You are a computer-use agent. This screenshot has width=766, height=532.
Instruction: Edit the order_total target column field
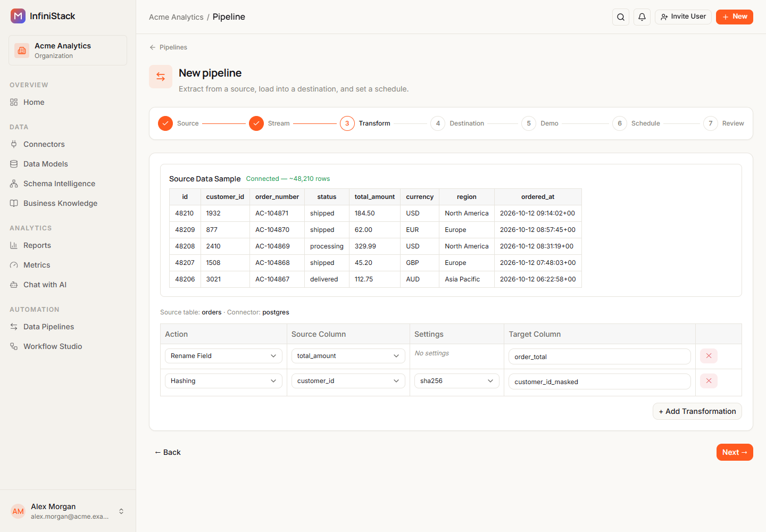tap(600, 356)
